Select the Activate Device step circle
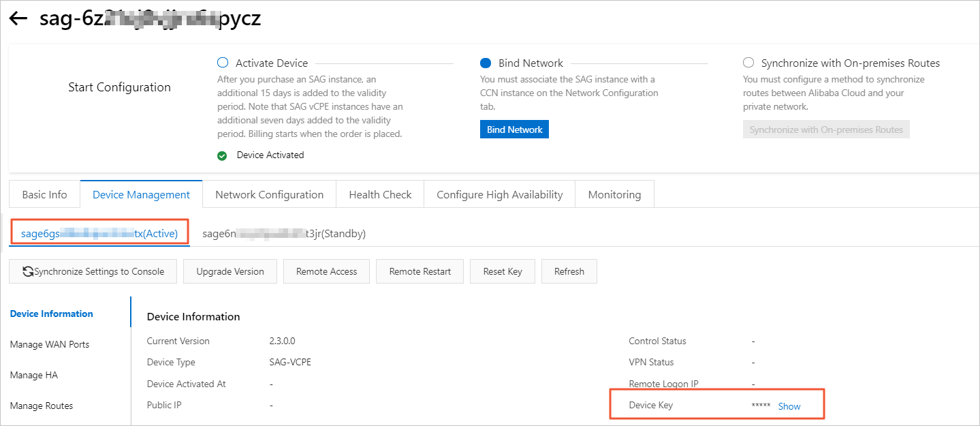980x426 pixels. (x=222, y=63)
